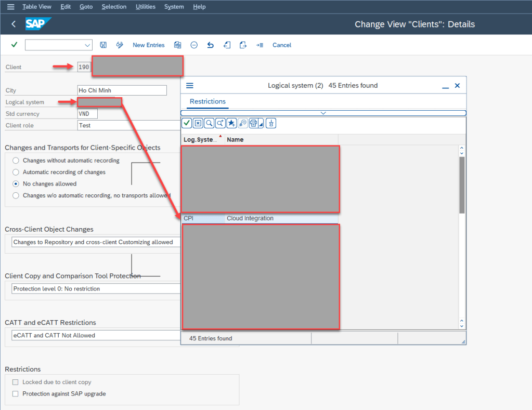Screen dimensions: 532x410
Task: Add to personal list using star icon
Action: click(231, 123)
